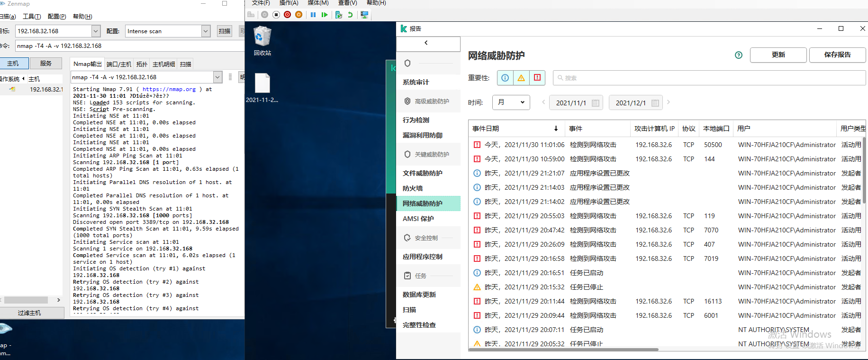This screenshot has height=360, width=868.
Task: Toggle the informational severity filter
Action: [x=505, y=78]
